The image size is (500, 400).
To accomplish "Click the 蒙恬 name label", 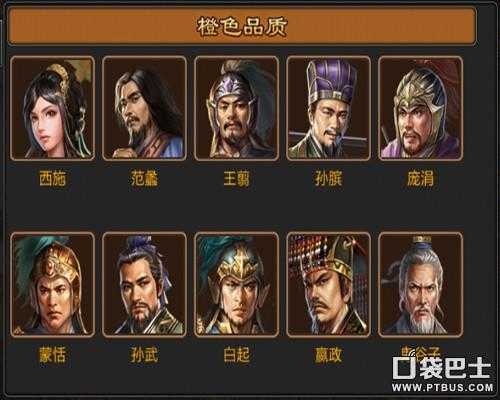I will [53, 355].
